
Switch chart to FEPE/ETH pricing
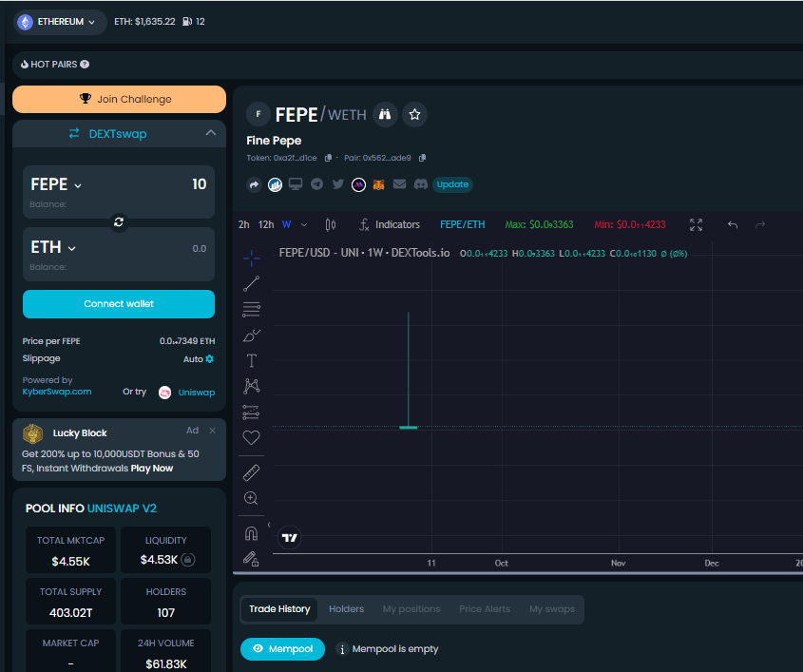pos(463,224)
